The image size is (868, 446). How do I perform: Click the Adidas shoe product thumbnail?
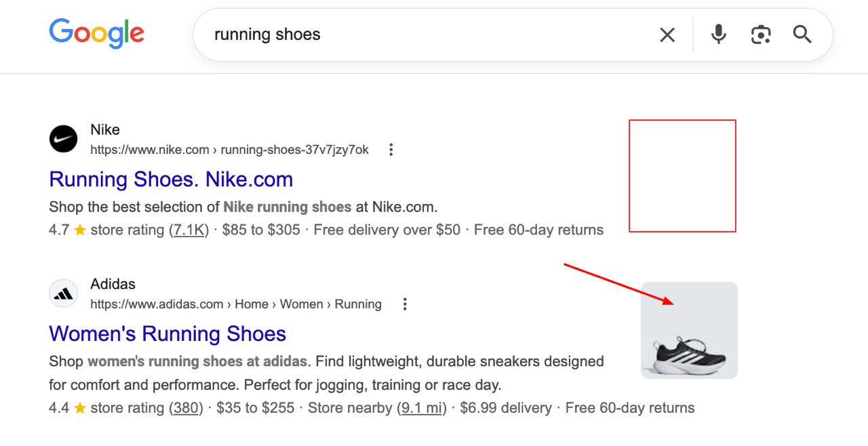(x=689, y=331)
